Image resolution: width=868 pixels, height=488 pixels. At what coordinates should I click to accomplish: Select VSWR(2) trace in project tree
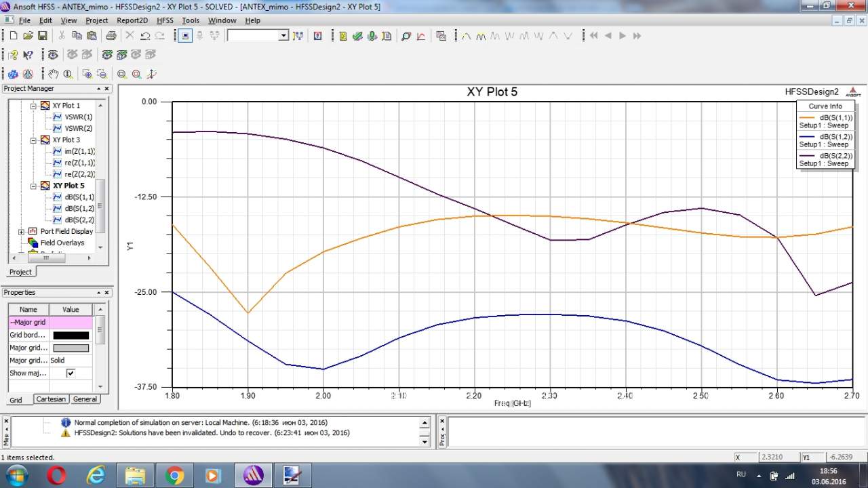click(79, 129)
